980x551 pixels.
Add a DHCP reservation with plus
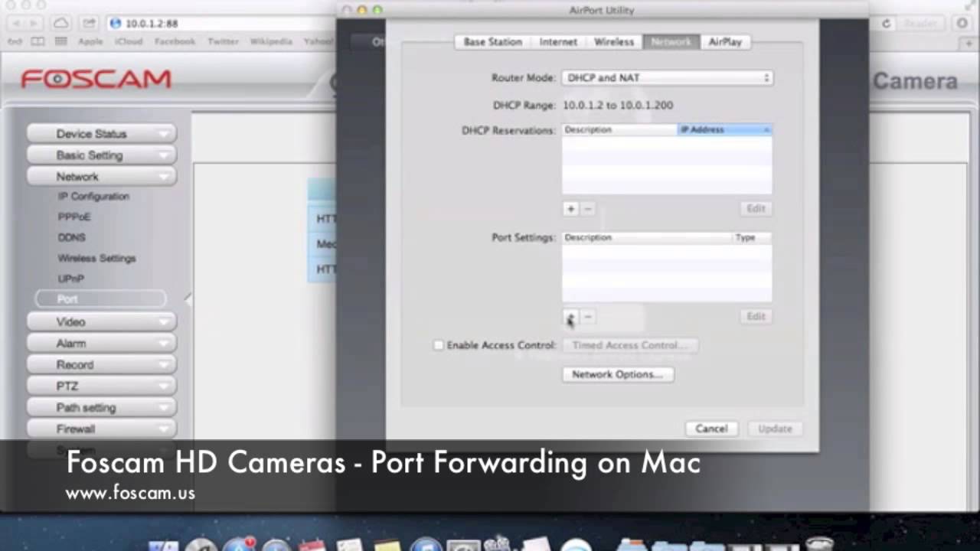point(570,209)
